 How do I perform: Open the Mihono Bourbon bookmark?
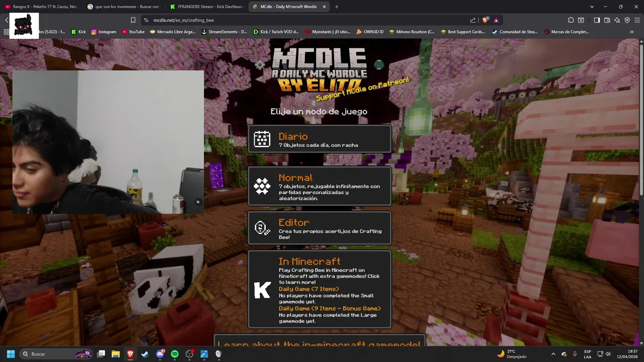(x=412, y=32)
